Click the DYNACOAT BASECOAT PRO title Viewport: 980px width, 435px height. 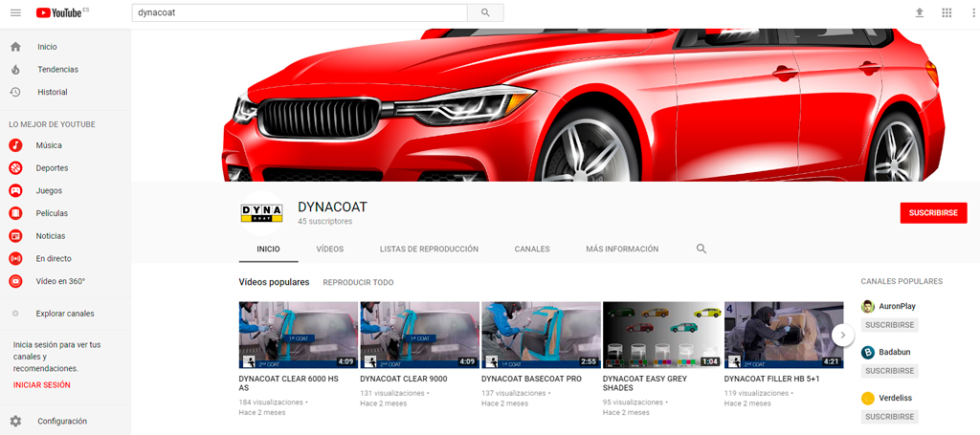(532, 379)
